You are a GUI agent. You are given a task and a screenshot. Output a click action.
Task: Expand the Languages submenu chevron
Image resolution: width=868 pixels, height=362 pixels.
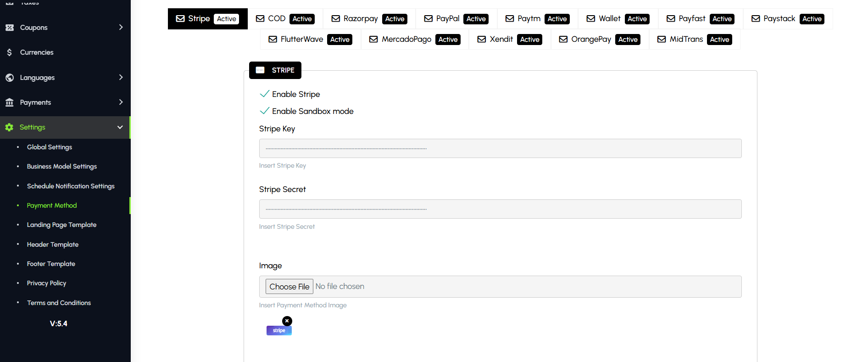(121, 78)
